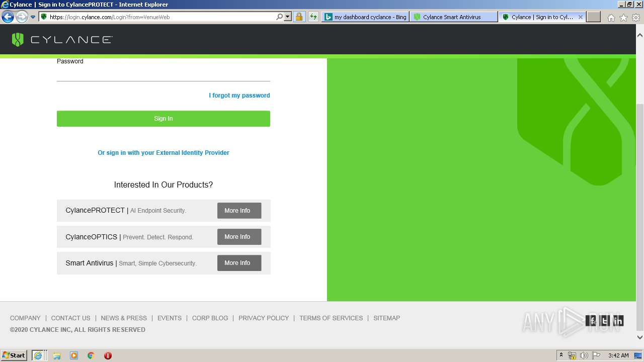Open the CORP BLOG footer link
The height and width of the screenshot is (362, 644).
210,318
